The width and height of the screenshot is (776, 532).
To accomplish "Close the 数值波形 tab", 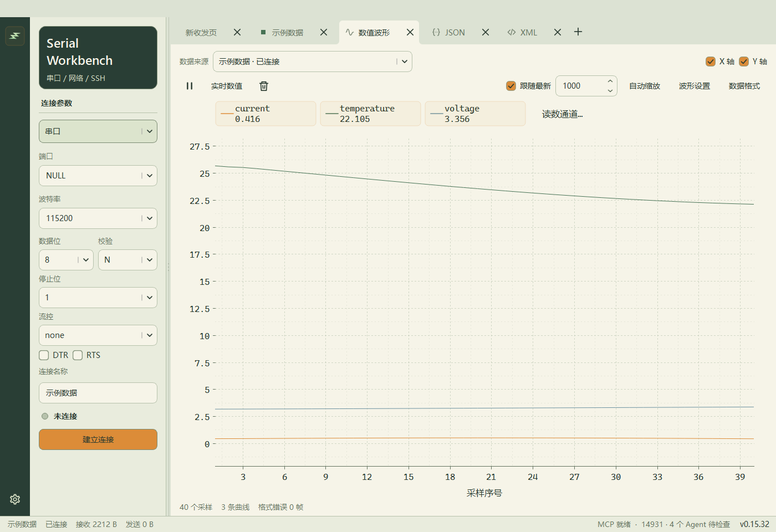I will coord(410,32).
